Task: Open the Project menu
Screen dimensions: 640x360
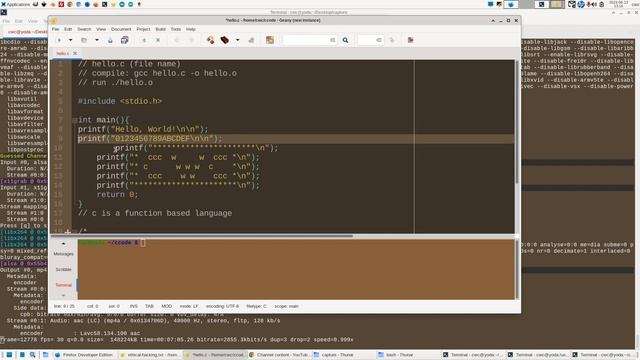Action: click(143, 29)
